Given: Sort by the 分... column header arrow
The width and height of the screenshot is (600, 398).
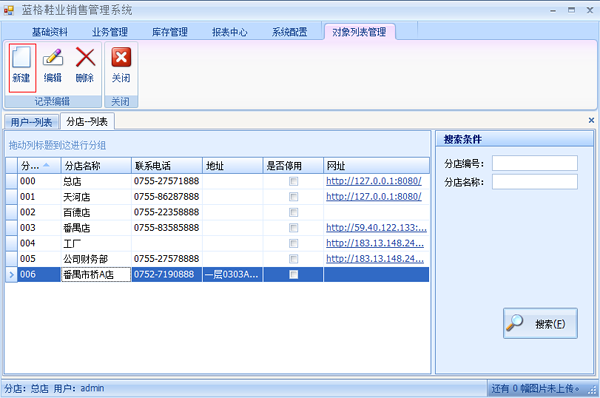Looking at the screenshot, I should pyautogui.click(x=46, y=165).
